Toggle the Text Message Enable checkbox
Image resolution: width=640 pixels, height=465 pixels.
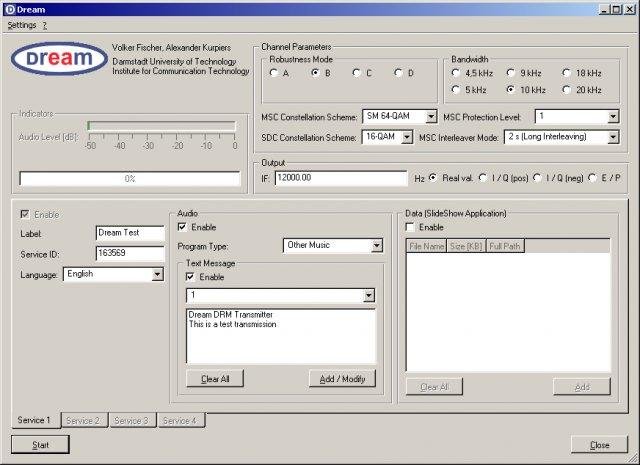(190, 277)
